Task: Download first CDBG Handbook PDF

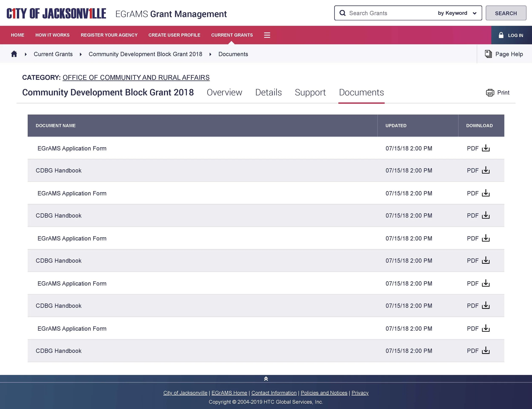Action: point(485,170)
